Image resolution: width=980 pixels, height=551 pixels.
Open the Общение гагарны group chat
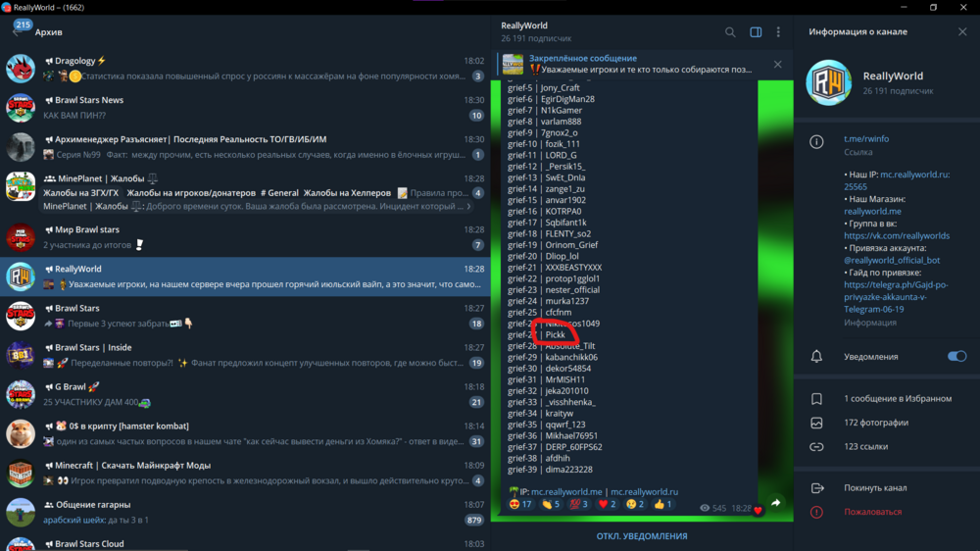245,512
